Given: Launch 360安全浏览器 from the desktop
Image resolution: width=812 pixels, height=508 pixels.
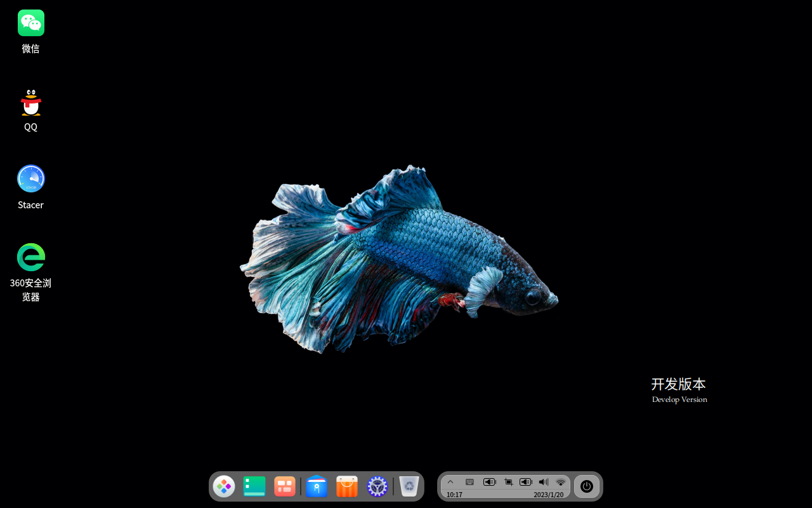Looking at the screenshot, I should tap(30, 257).
